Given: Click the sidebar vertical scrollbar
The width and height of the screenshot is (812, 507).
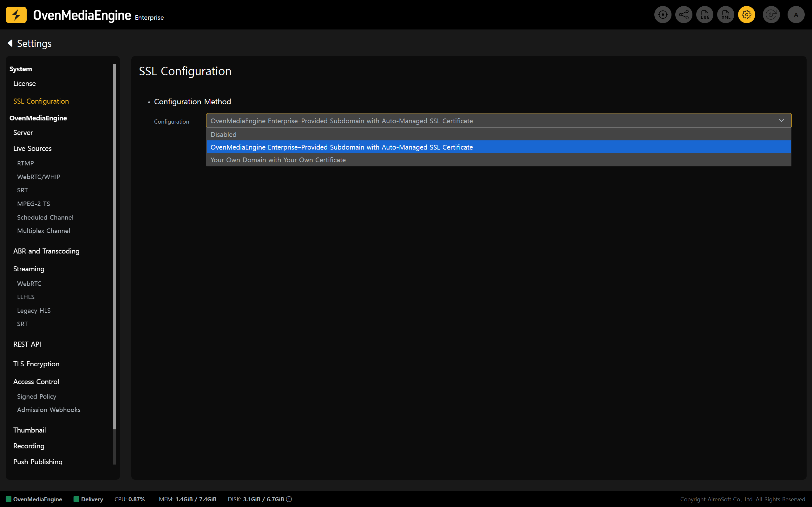Looking at the screenshot, I should pos(115,247).
